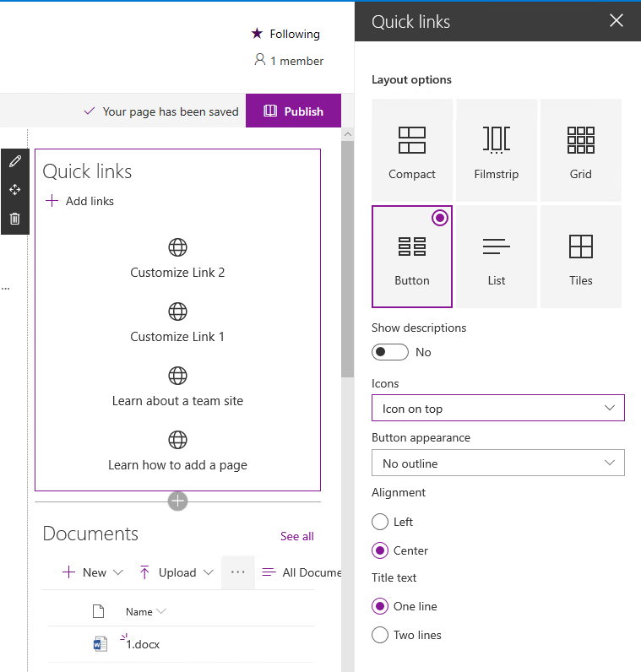Open Learn how to add a page link
Image resolution: width=641 pixels, height=672 pixels.
click(x=177, y=465)
